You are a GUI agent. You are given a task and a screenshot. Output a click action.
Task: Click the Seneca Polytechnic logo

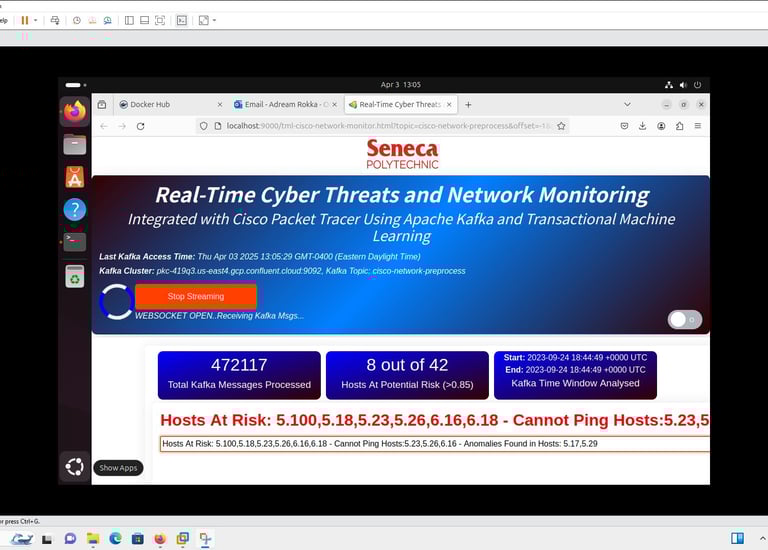coord(403,154)
